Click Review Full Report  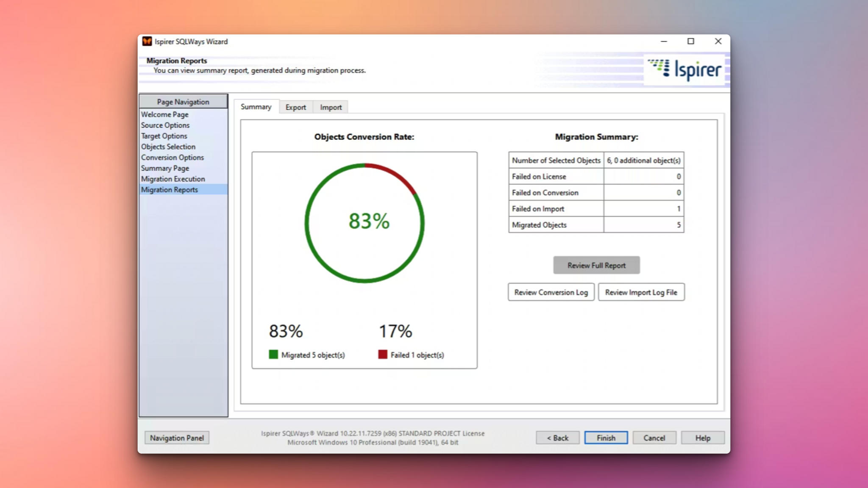596,265
